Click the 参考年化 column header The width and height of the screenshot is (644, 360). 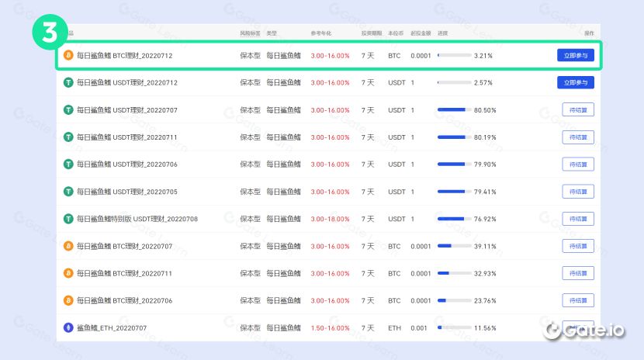(x=321, y=33)
